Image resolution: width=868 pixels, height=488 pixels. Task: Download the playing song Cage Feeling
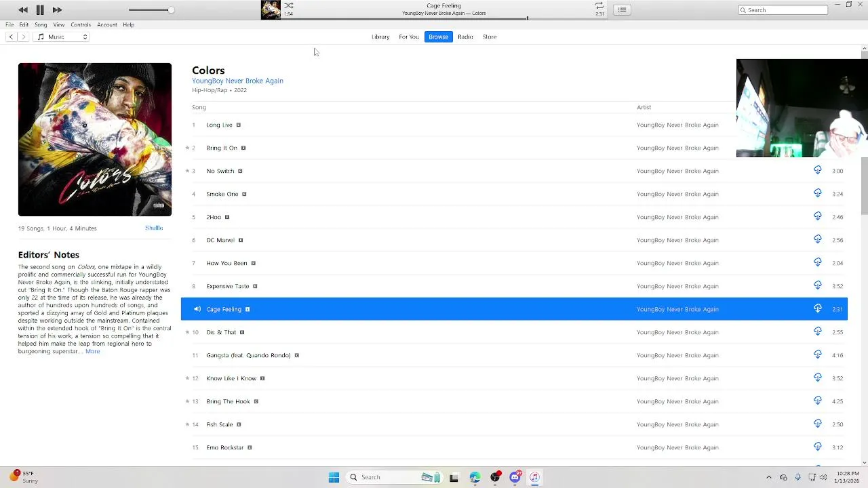817,308
